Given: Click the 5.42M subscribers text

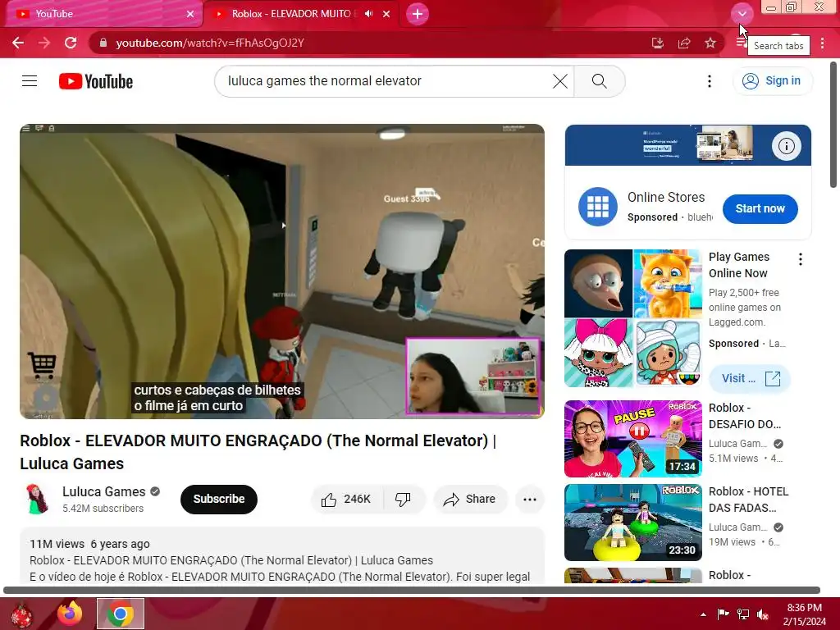Looking at the screenshot, I should tap(103, 509).
